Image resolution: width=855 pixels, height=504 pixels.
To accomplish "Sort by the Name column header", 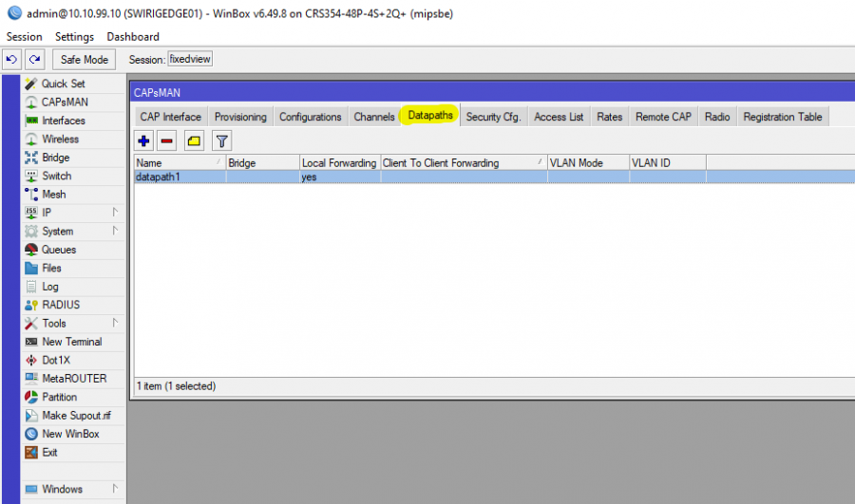I will (179, 163).
